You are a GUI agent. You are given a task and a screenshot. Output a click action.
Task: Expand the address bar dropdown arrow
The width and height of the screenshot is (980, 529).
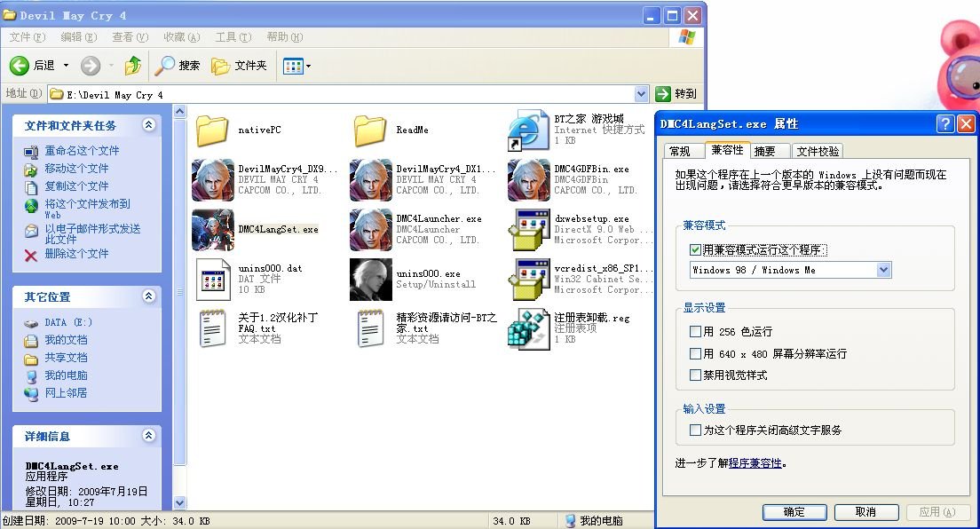642,94
